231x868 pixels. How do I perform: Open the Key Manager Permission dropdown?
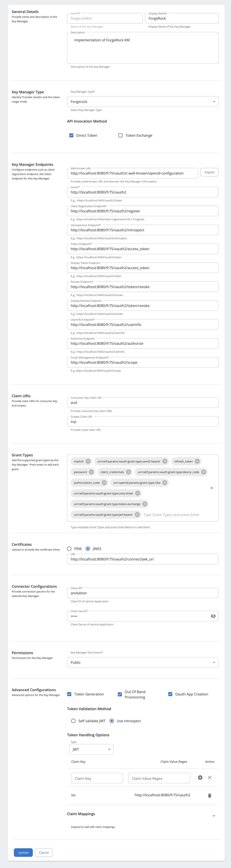(x=143, y=662)
